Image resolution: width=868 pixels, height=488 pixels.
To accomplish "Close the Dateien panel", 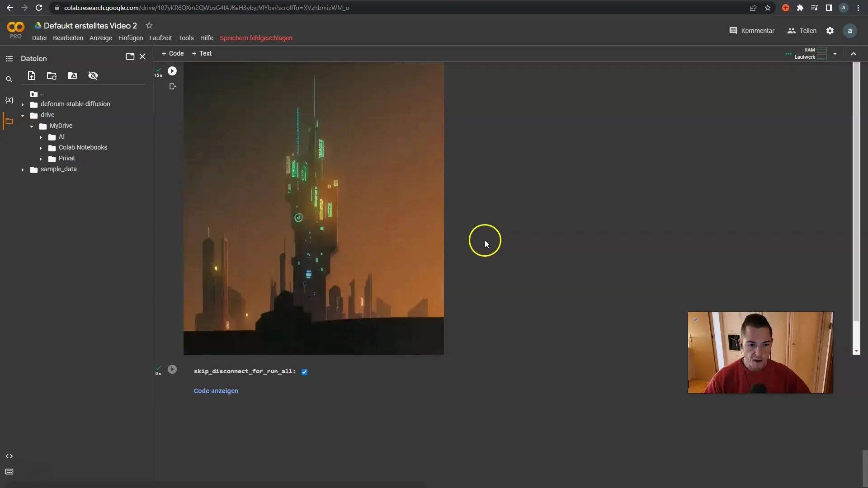I will click(x=142, y=56).
